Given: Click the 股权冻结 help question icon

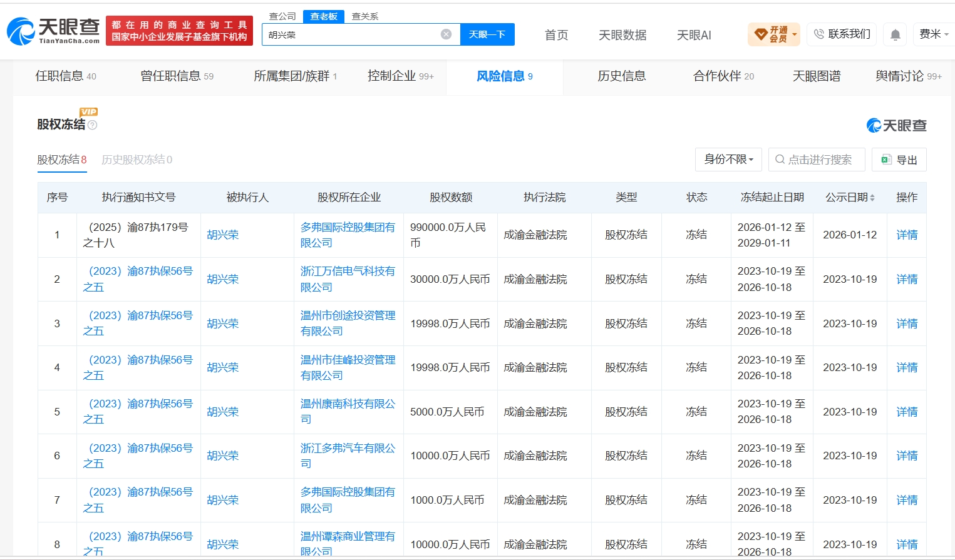Looking at the screenshot, I should point(93,125).
